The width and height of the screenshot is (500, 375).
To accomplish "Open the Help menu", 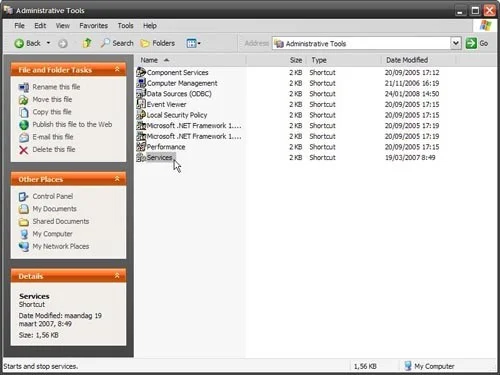I will pyautogui.click(x=150, y=26).
